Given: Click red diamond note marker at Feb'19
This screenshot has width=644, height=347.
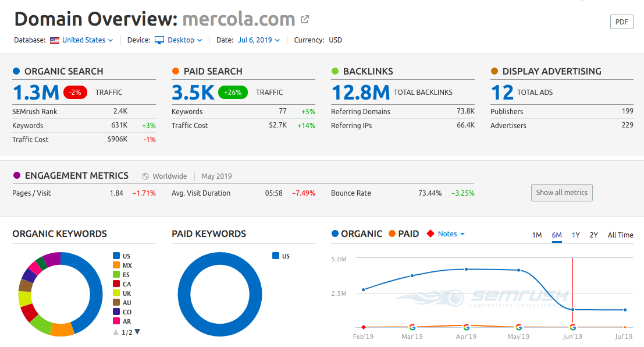Looking at the screenshot, I should [x=364, y=327].
